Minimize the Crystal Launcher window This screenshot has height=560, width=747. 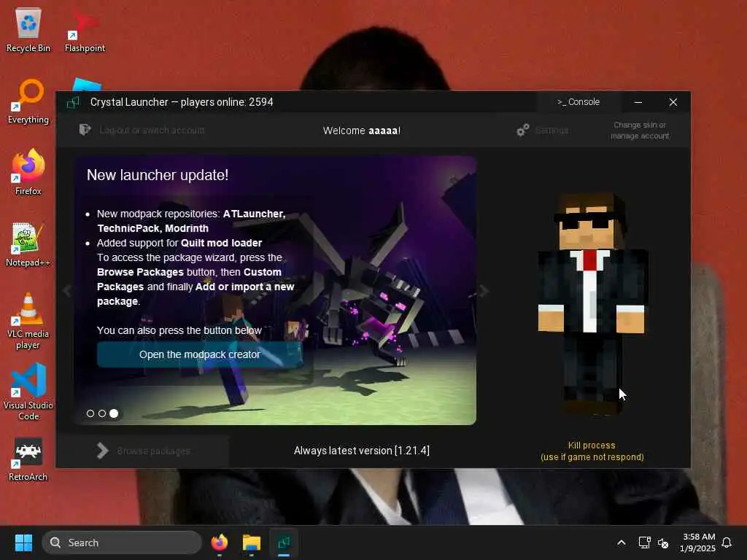click(638, 102)
